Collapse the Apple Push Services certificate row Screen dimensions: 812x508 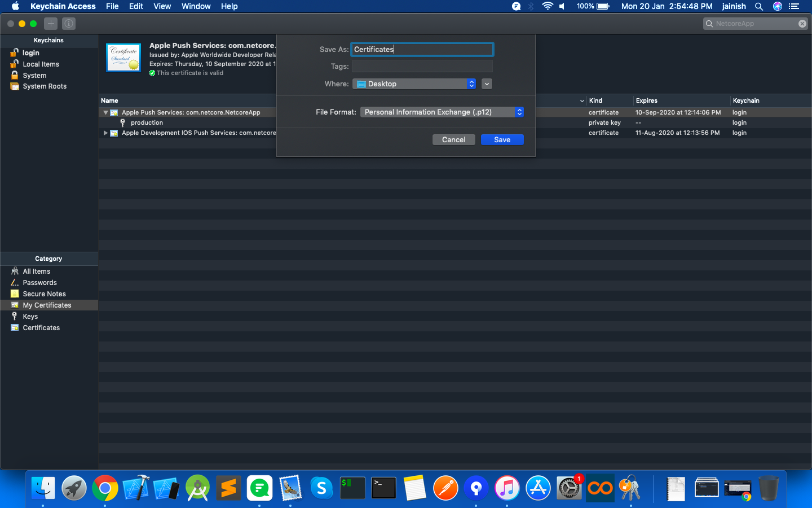[105, 113]
